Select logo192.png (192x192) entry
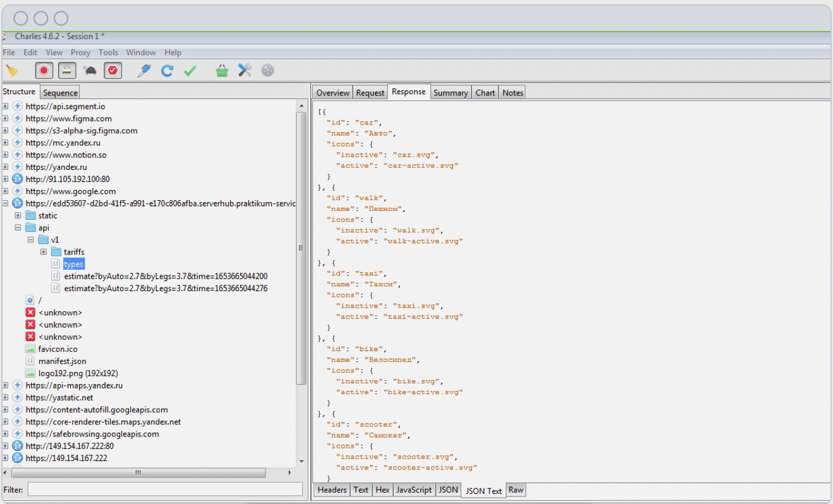833x504 pixels. point(78,373)
